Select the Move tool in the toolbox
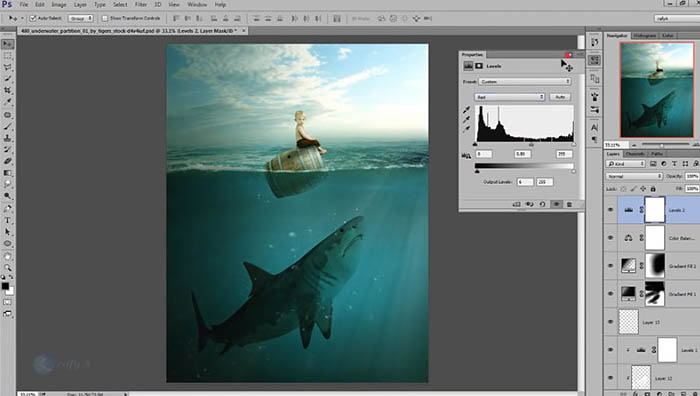The width and height of the screenshot is (700, 396). [8, 44]
